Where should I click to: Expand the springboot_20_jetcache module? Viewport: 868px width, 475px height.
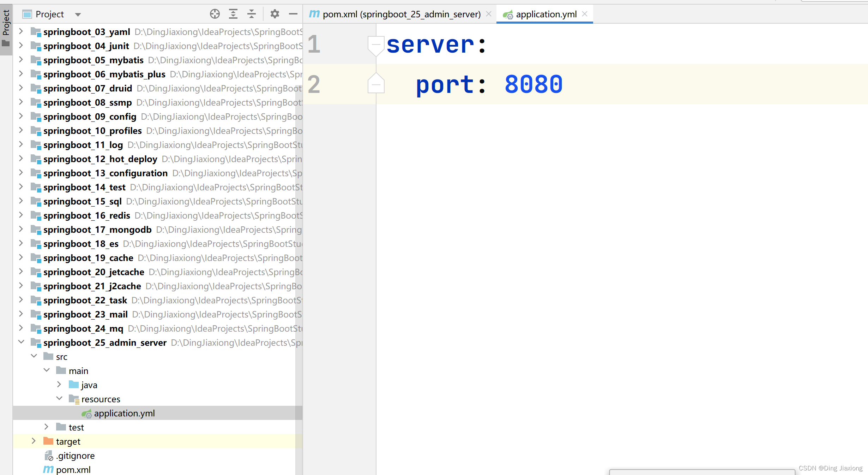[x=21, y=271]
